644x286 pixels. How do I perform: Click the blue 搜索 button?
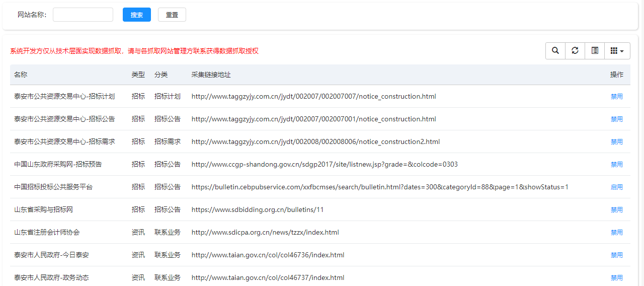pos(137,15)
